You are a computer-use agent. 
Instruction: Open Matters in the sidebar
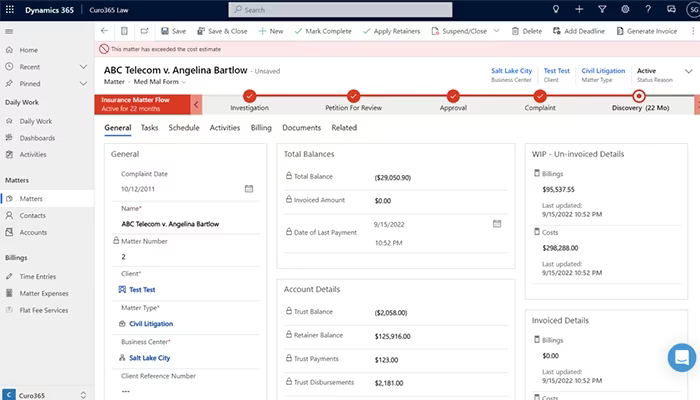click(x=47, y=199)
